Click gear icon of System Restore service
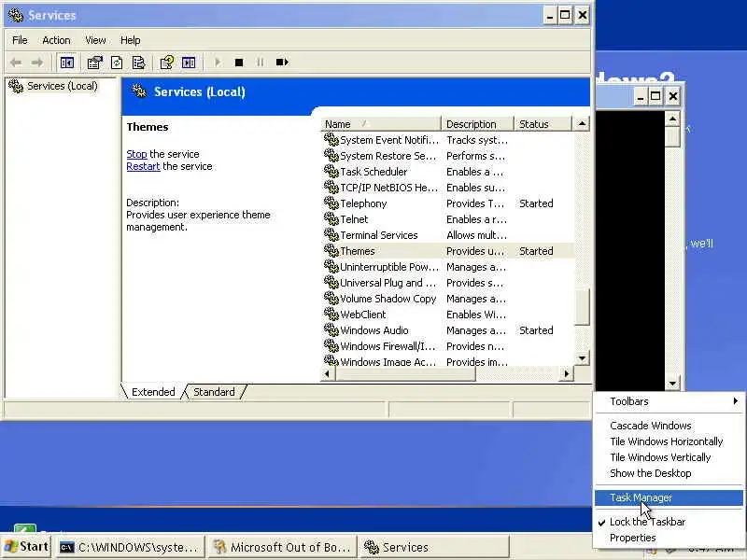This screenshot has width=747, height=560. tap(331, 155)
